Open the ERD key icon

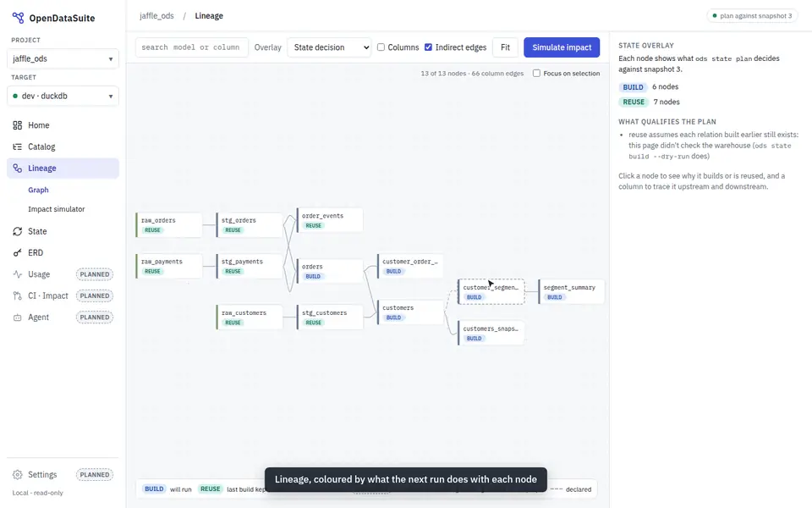tap(18, 252)
